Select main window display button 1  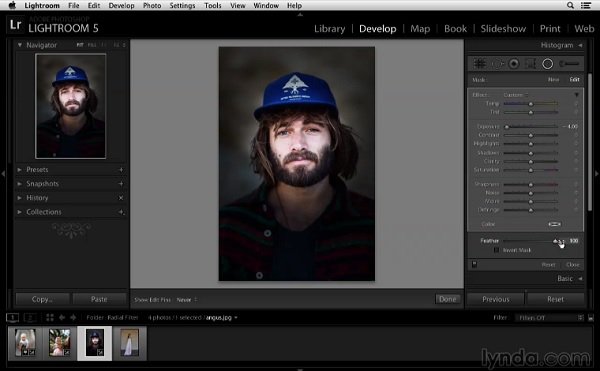[12, 317]
